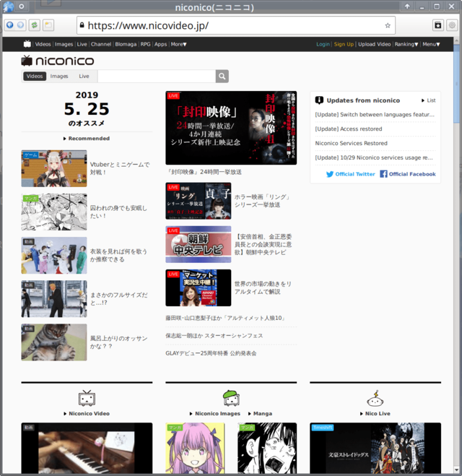Viewport: 462px width, 476px height.
Task: Click the niconico logo
Action: [x=58, y=61]
